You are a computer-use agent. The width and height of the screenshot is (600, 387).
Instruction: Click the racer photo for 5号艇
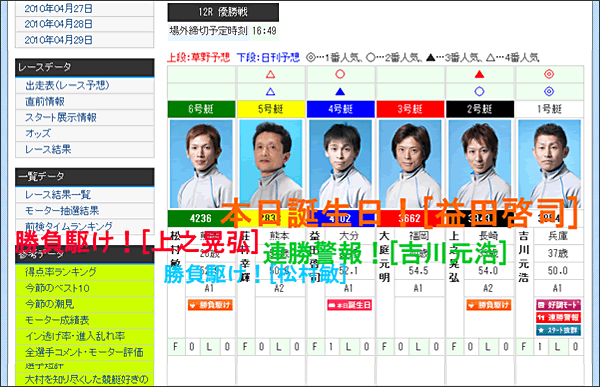[x=271, y=164]
